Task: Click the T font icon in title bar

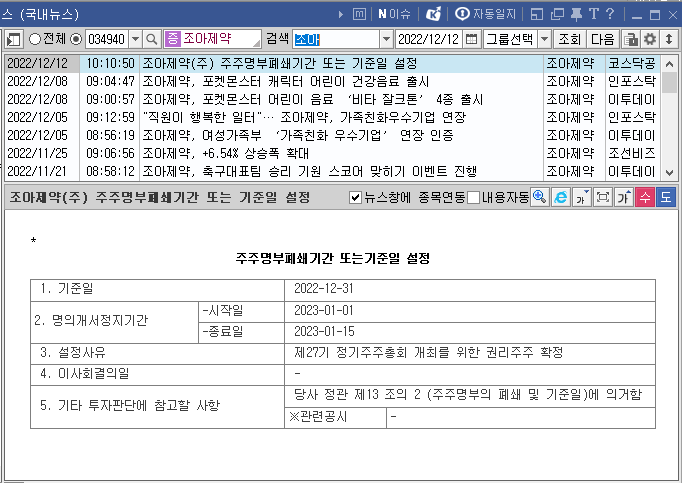Action: pyautogui.click(x=594, y=14)
